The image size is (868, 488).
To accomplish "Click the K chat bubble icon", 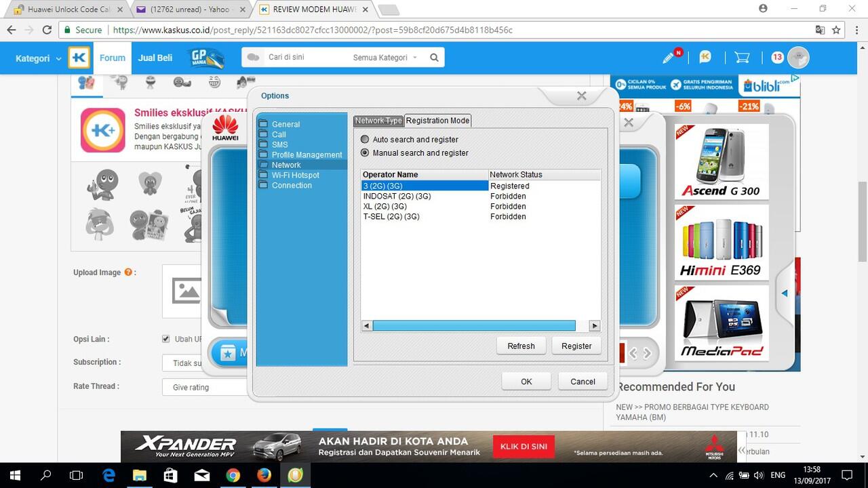I will point(705,58).
